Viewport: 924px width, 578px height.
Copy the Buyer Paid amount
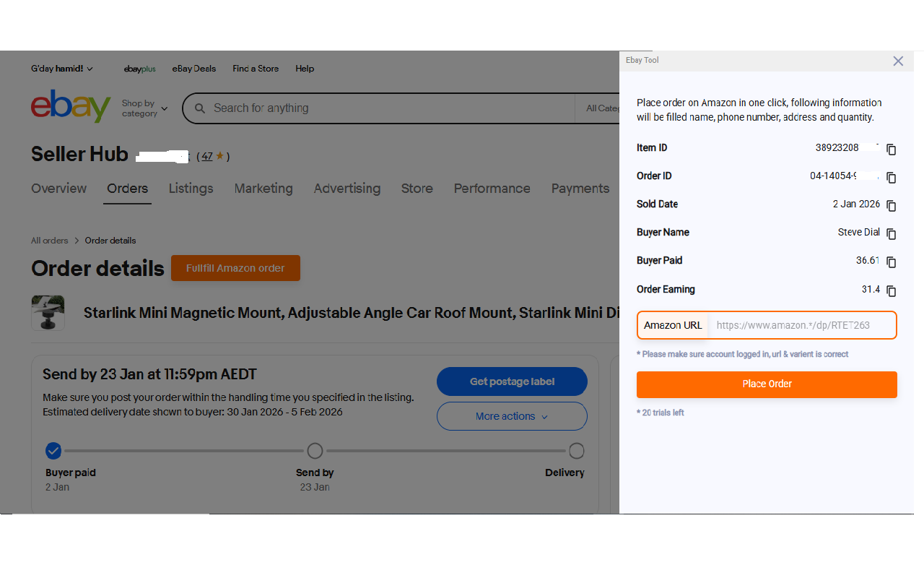(x=892, y=262)
